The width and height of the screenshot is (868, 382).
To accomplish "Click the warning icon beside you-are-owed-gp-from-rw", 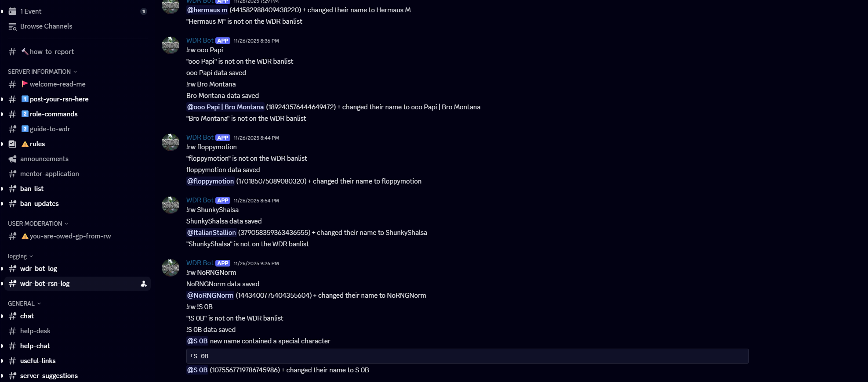I will [x=25, y=236].
